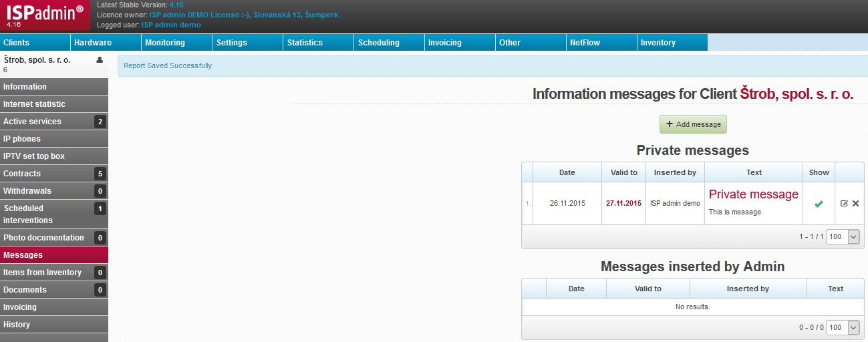The image size is (868, 342).
Task: Open IPTV set top box item
Action: [x=54, y=156]
